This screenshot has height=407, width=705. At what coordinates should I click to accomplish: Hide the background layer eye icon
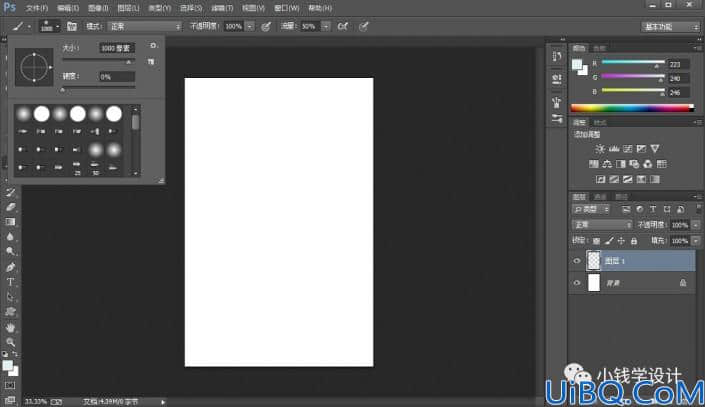577,283
